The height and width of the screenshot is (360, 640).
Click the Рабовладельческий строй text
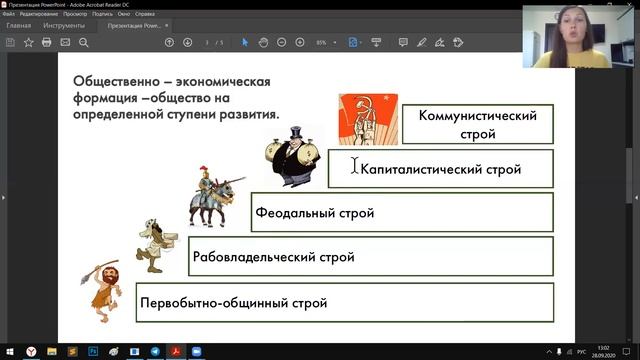click(273, 257)
